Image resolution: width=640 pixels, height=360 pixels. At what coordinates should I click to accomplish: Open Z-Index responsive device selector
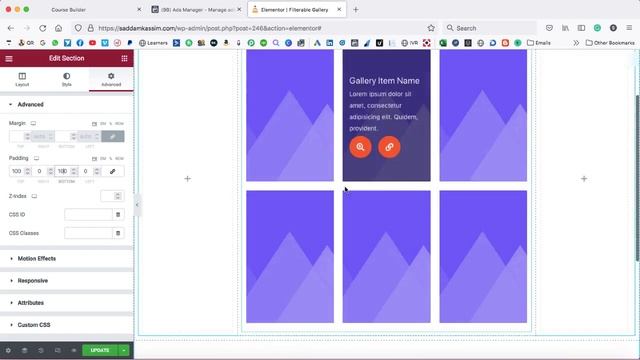pos(34,196)
